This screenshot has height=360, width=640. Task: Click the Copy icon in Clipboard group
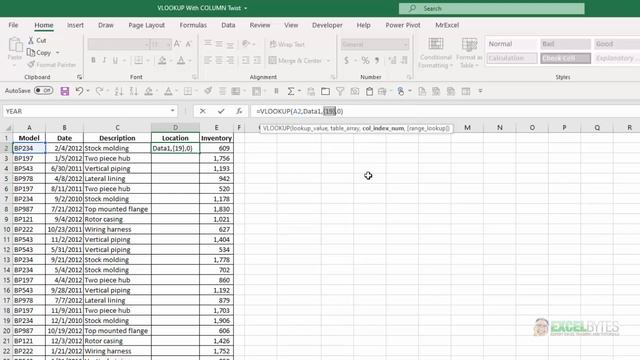[x=31, y=53]
